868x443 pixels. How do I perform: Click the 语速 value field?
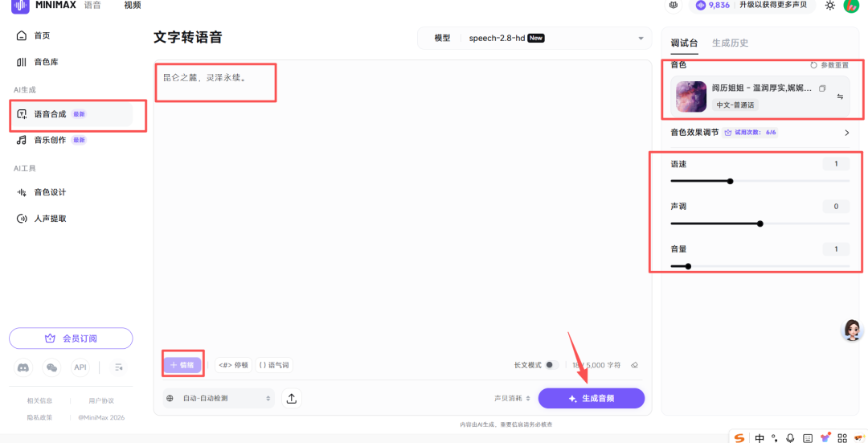click(836, 164)
